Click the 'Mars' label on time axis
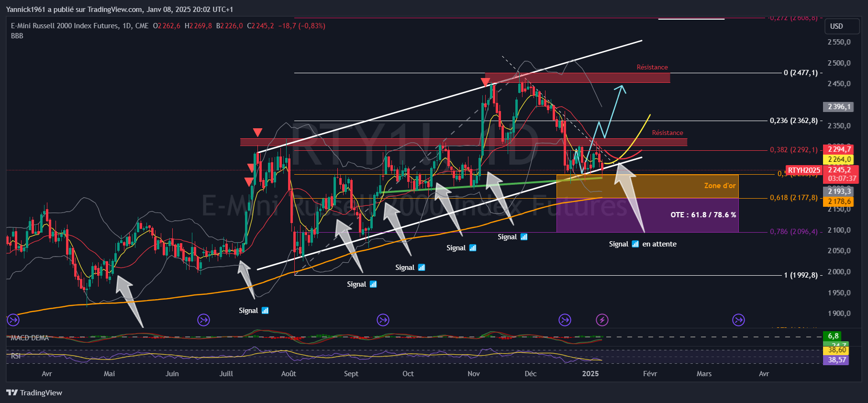 point(704,374)
